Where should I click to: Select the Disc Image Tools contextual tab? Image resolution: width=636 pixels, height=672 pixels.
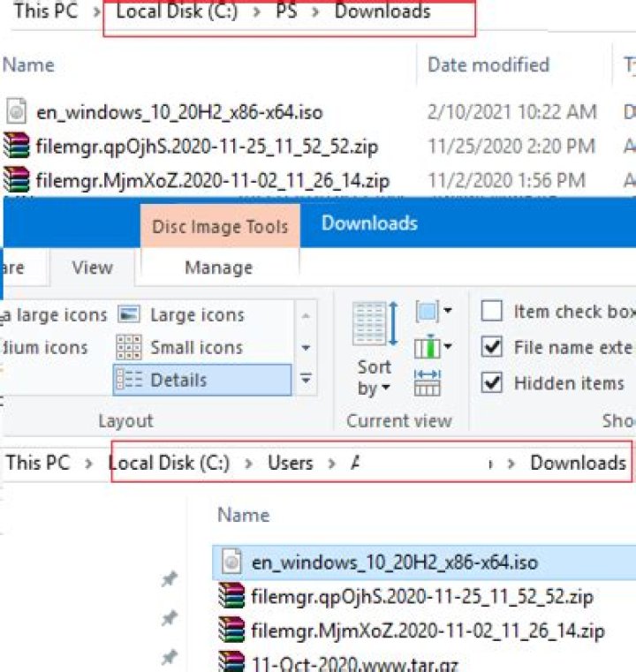coord(220,226)
